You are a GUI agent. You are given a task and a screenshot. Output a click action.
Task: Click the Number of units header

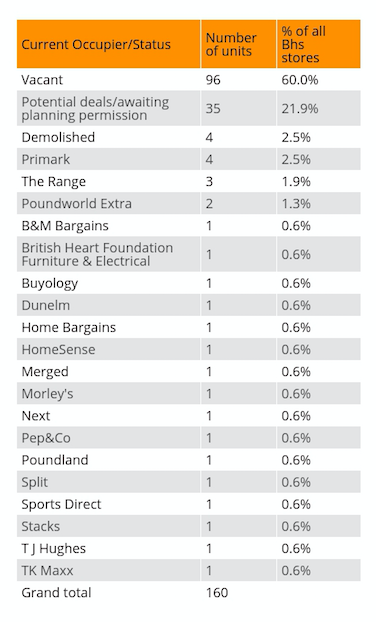pos(231,44)
